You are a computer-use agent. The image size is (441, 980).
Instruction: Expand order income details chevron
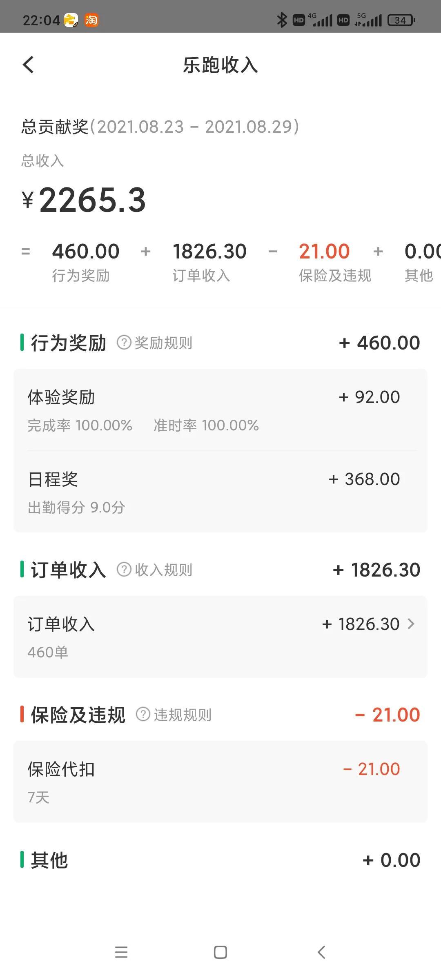click(x=411, y=624)
